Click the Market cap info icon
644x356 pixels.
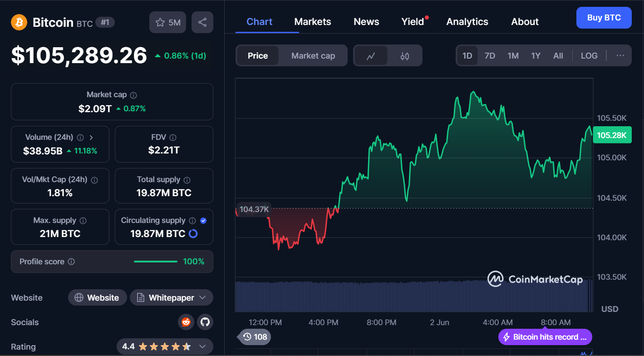[x=133, y=95]
